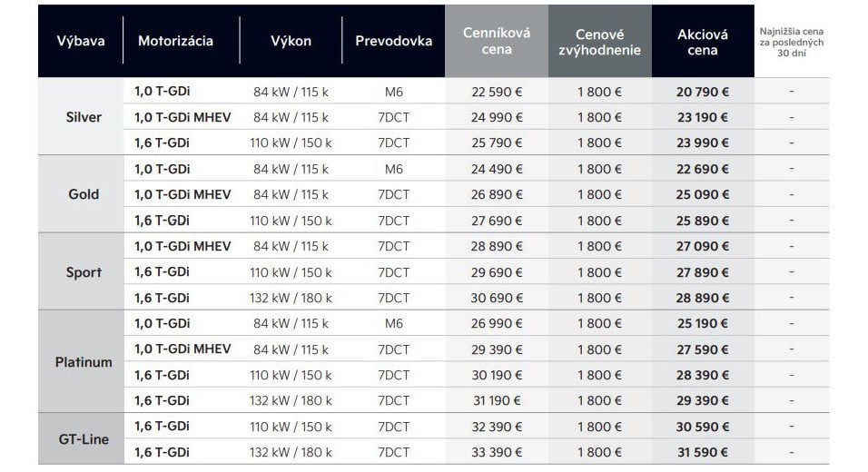Click the Platinum trim level cell
Image resolution: width=868 pixels, height=472 pixels.
84,362
